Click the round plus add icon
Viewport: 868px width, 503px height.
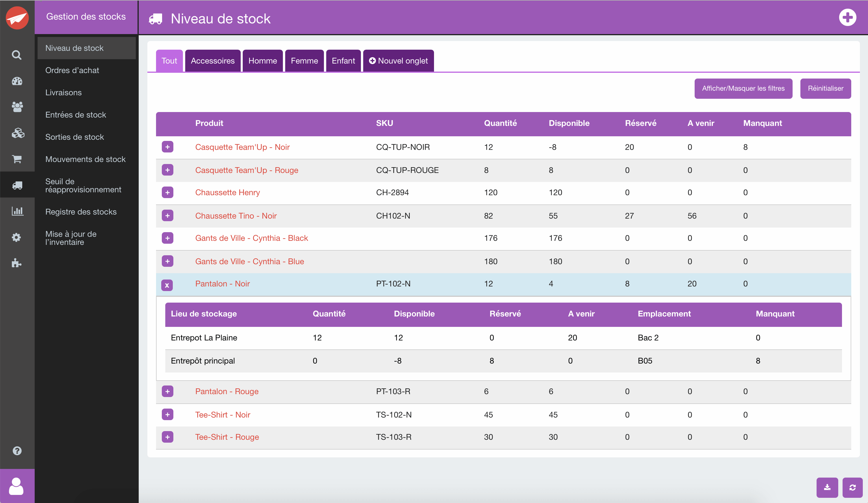click(x=847, y=18)
